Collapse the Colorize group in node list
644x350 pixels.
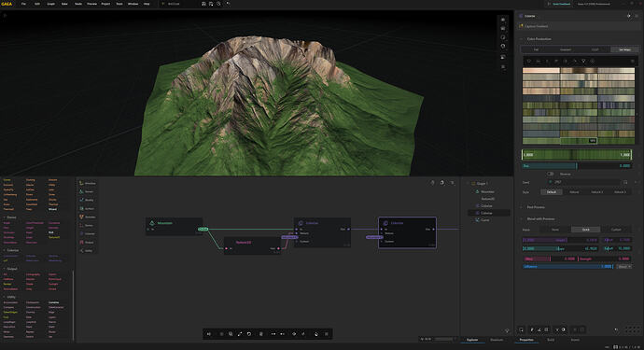[x=4, y=250]
